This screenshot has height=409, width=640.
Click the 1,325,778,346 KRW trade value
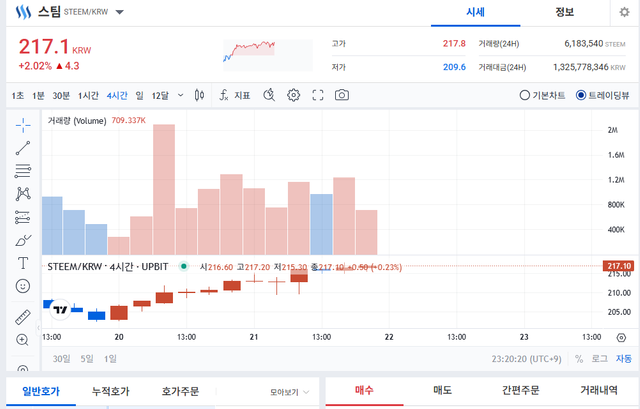[x=589, y=67]
